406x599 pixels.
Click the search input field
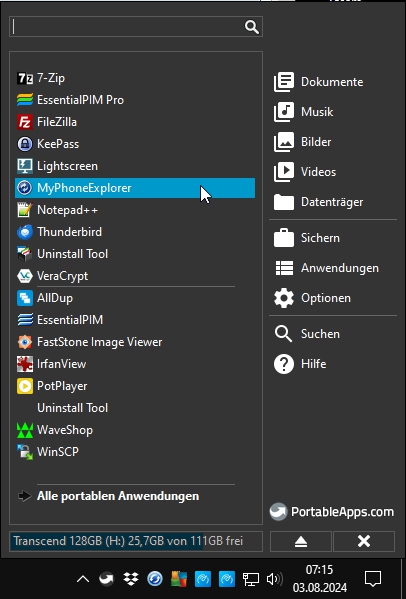click(x=136, y=27)
